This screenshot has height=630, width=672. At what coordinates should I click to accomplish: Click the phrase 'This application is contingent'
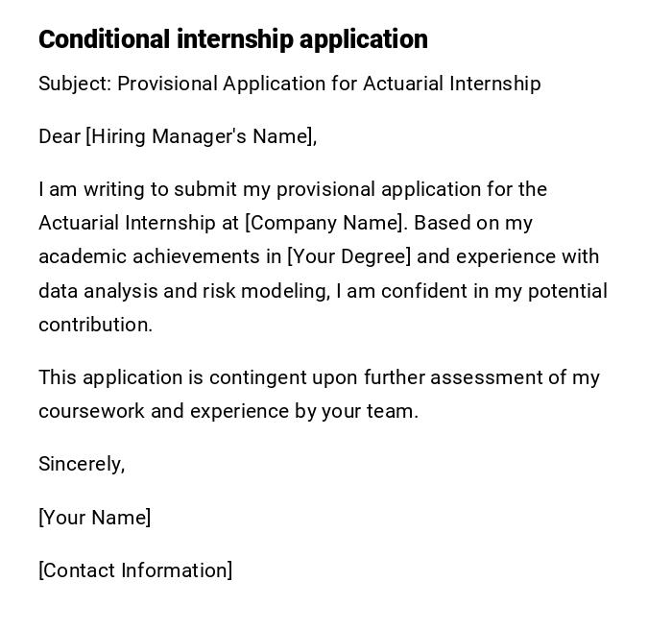[168, 377]
